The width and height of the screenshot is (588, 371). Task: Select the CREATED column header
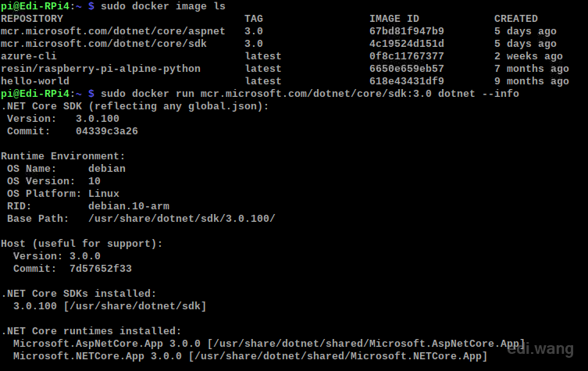click(x=515, y=19)
